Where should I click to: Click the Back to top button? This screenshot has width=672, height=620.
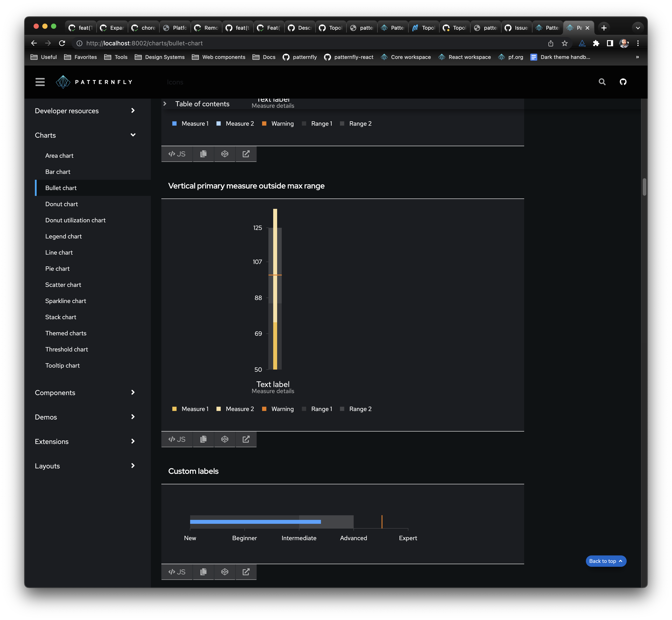click(x=605, y=561)
